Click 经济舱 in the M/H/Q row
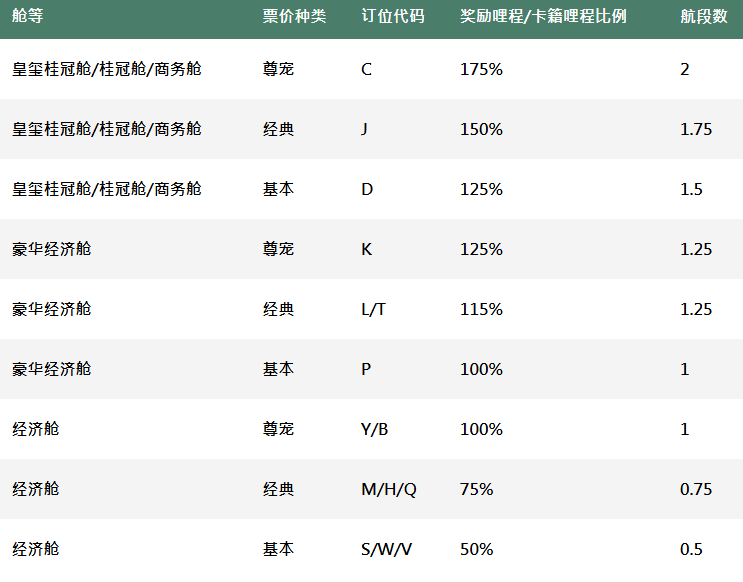 click(36, 489)
